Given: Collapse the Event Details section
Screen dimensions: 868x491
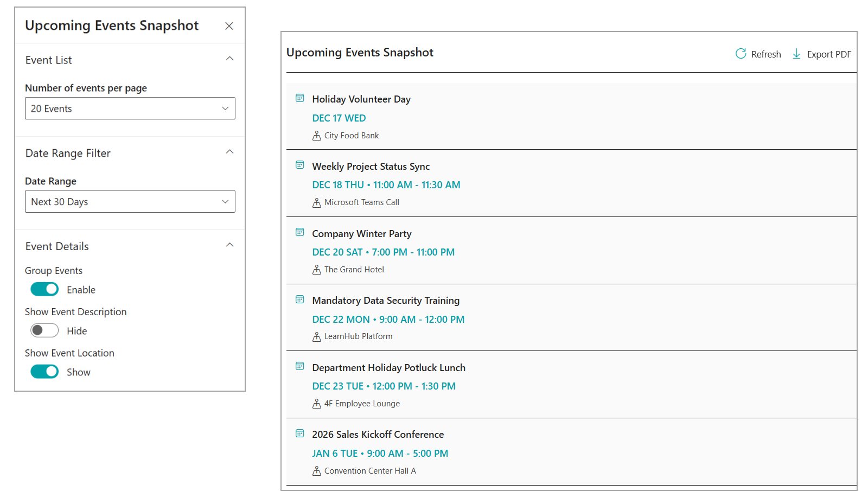Looking at the screenshot, I should (x=229, y=245).
